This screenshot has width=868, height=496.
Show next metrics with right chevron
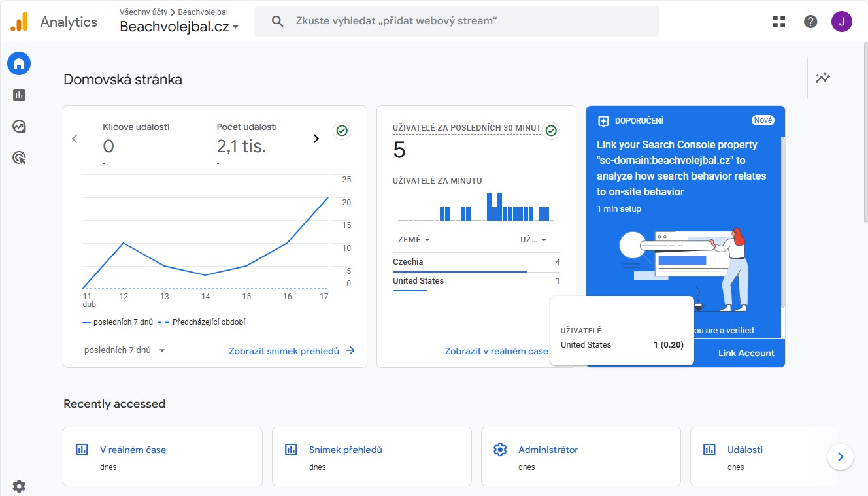(316, 139)
